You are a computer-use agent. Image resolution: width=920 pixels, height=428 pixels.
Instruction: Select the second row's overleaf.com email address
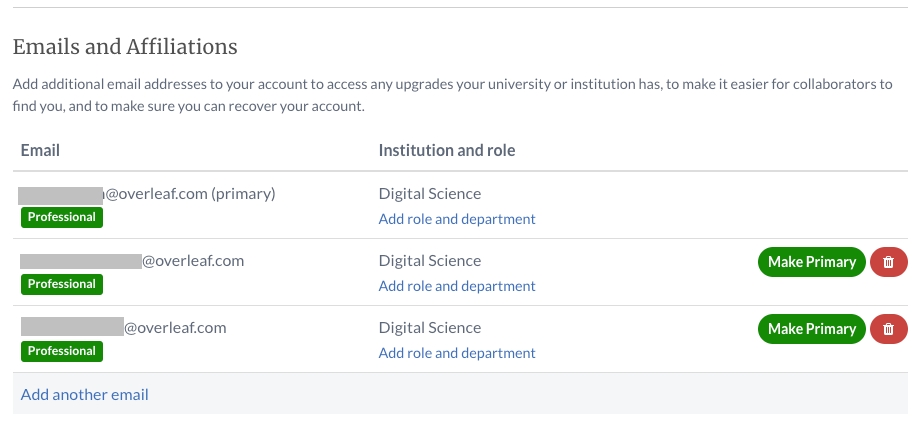[132, 261]
